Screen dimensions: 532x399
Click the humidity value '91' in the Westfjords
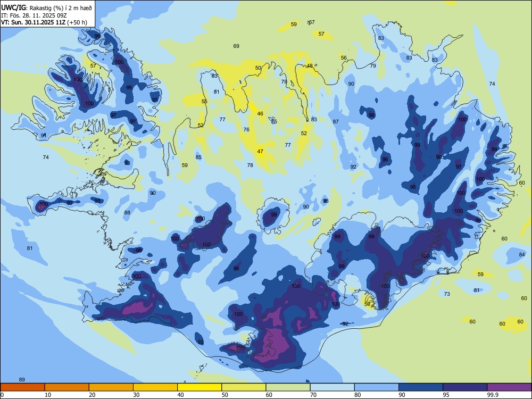point(44,135)
